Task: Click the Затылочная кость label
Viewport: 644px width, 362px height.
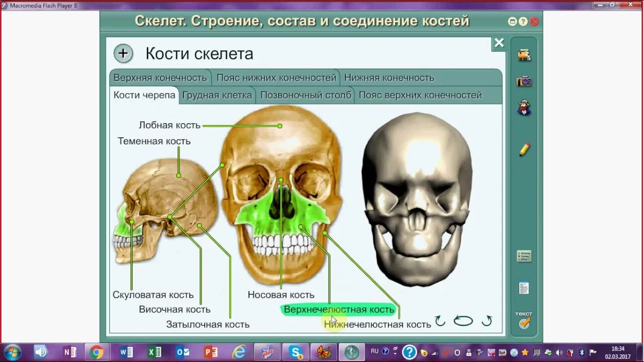Action: coord(208,325)
